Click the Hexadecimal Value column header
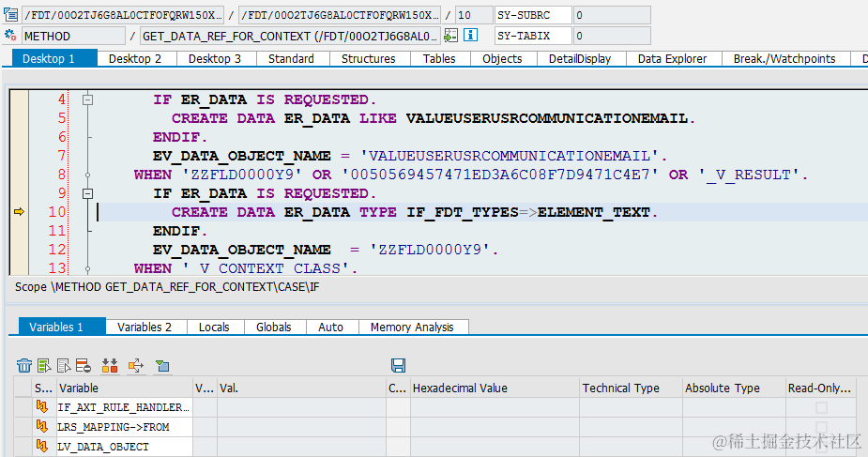Image resolution: width=868 pixels, height=457 pixels. tap(495, 388)
